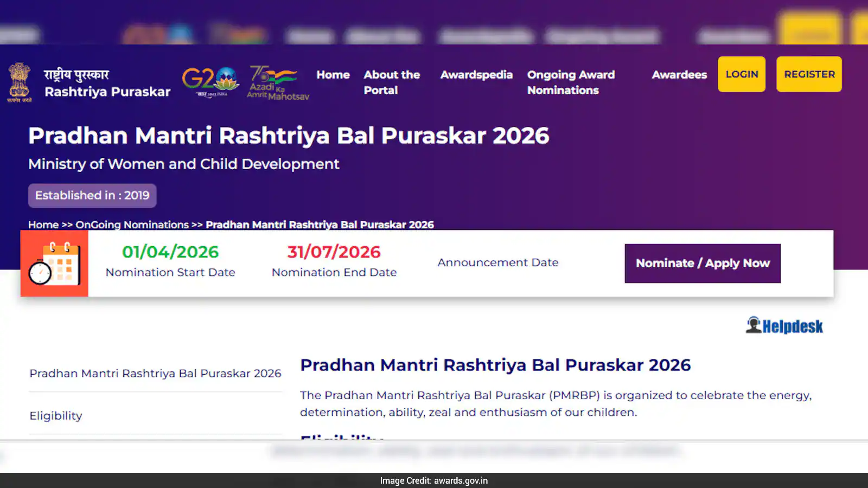This screenshot has width=868, height=488.
Task: Select the Eligibility sidebar item
Action: coord(56,416)
